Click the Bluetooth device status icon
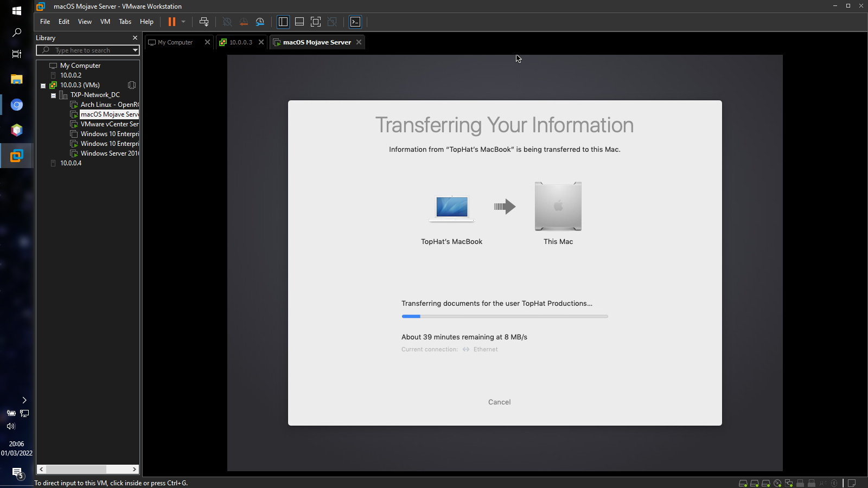 pyautogui.click(x=834, y=483)
